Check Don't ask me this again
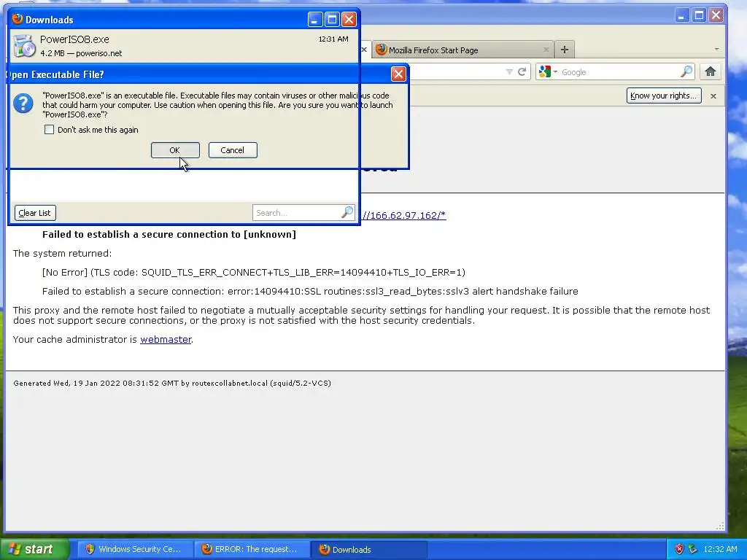The height and width of the screenshot is (560, 747). coord(49,130)
